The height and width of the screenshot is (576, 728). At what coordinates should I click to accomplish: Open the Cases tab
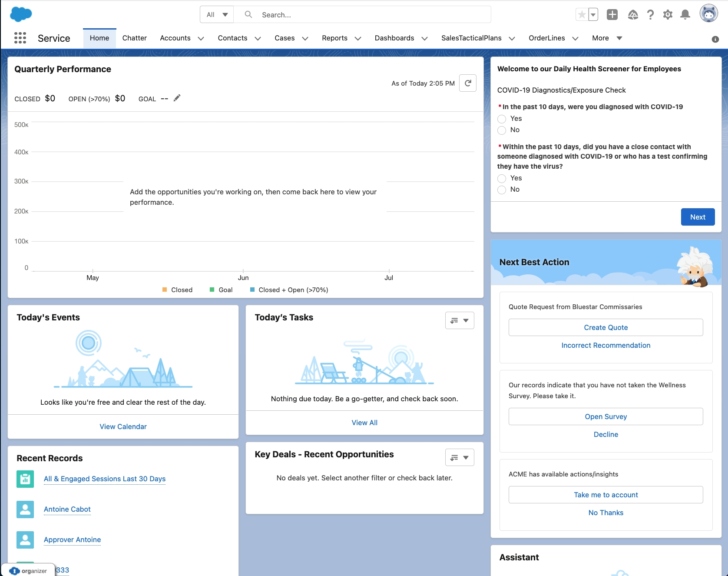click(285, 38)
